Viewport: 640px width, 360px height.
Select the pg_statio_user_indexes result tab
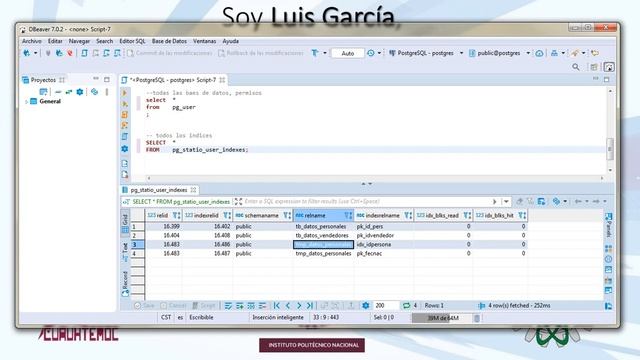click(159, 190)
